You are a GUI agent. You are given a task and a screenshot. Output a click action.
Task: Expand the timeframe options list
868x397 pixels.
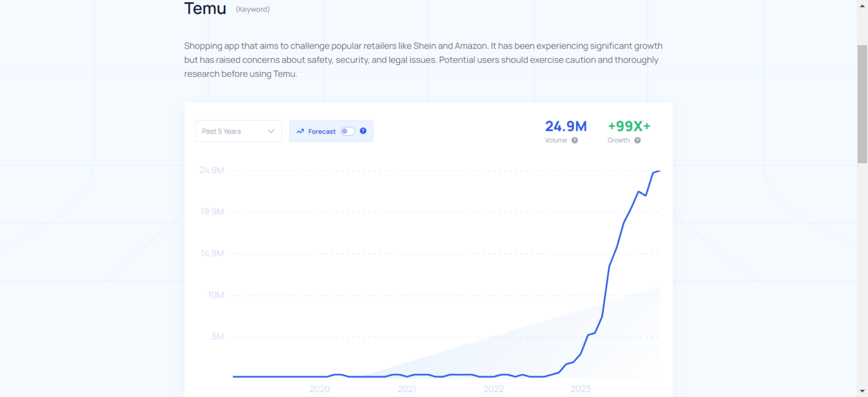pyautogui.click(x=238, y=131)
